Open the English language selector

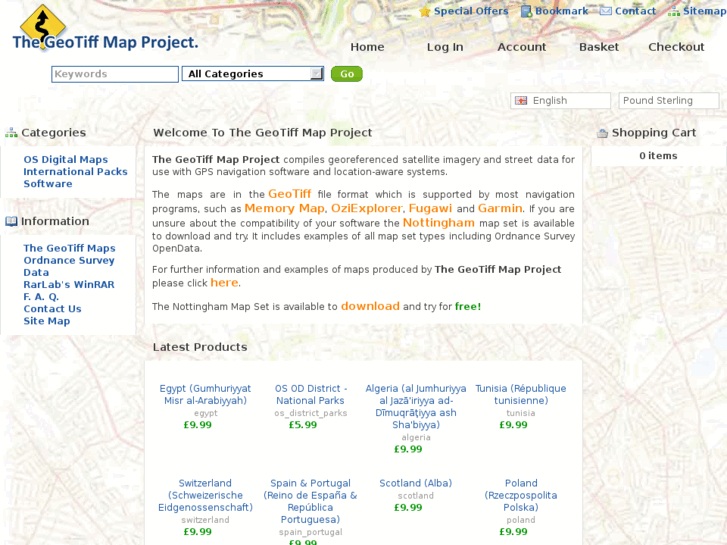(x=560, y=101)
